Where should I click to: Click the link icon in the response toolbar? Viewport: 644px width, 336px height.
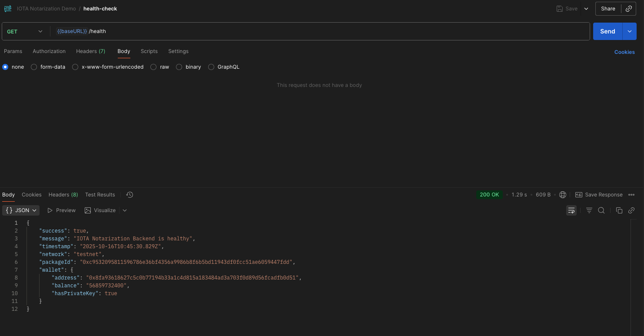[631, 210]
